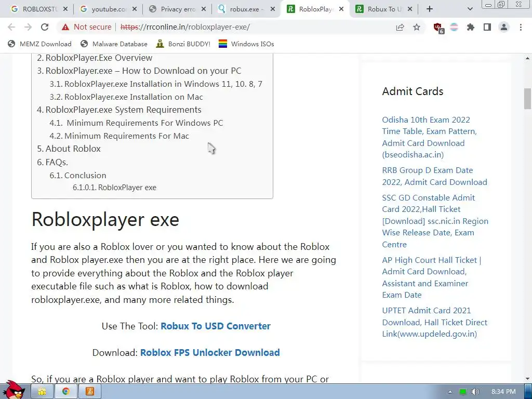Open the 8:34 PM taskbar clock

503,392
